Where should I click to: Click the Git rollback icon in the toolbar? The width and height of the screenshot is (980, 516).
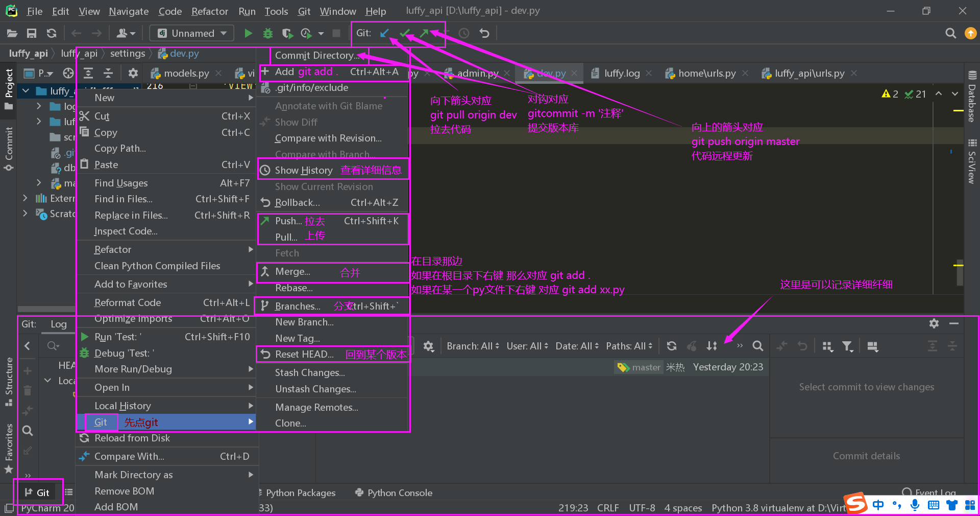(484, 33)
